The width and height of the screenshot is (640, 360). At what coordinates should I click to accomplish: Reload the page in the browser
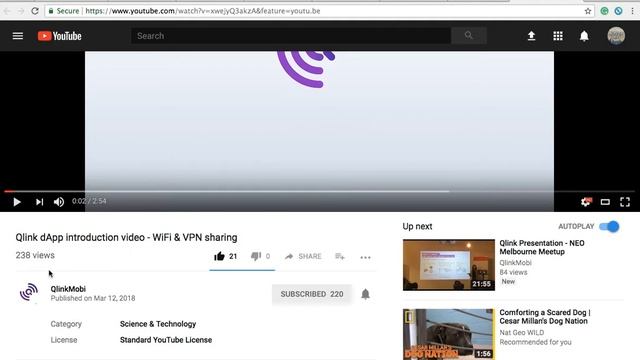coord(35,11)
